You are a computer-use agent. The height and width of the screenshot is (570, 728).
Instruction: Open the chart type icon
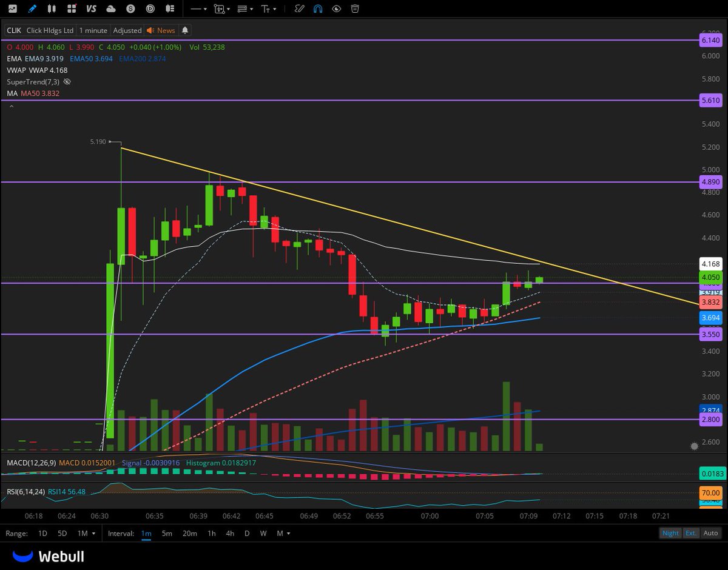pyautogui.click(x=12, y=9)
